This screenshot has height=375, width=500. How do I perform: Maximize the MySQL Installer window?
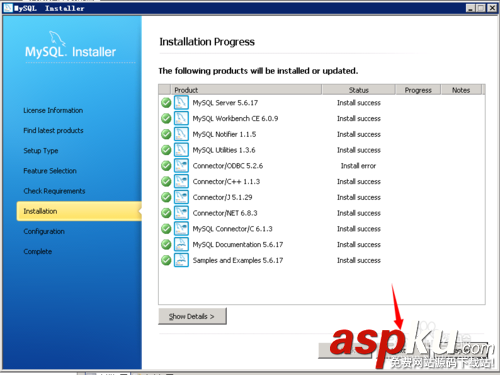point(481,8)
